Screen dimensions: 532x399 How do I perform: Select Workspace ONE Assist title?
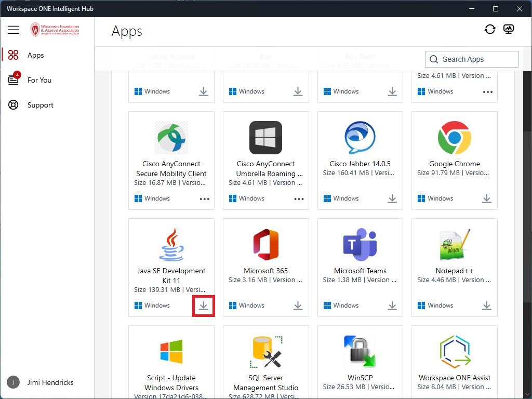pyautogui.click(x=454, y=378)
